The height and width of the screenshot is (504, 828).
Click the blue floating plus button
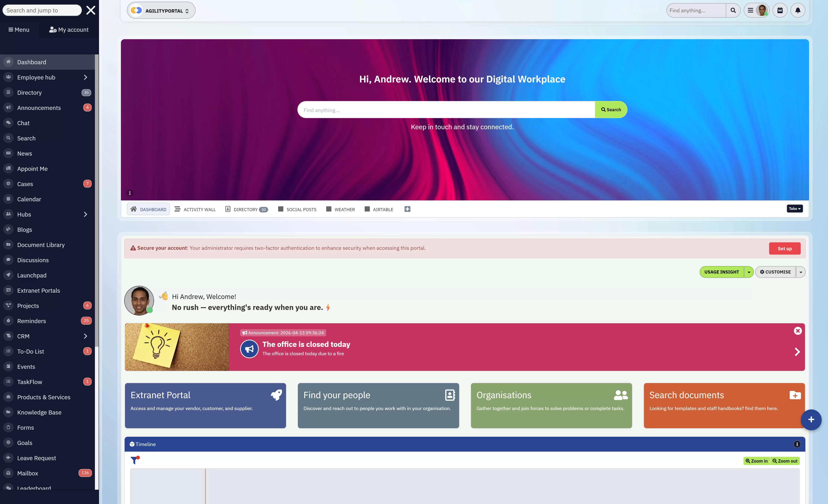point(811,419)
